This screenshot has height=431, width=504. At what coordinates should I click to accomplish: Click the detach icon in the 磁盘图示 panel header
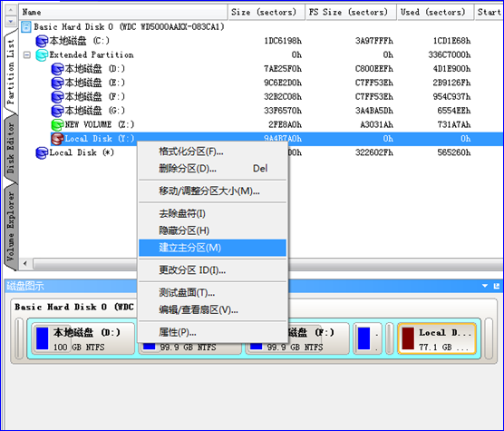pyautogui.click(x=497, y=286)
